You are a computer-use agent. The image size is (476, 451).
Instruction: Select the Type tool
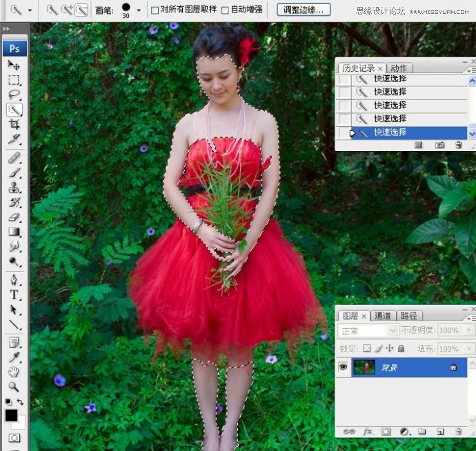coord(14,294)
